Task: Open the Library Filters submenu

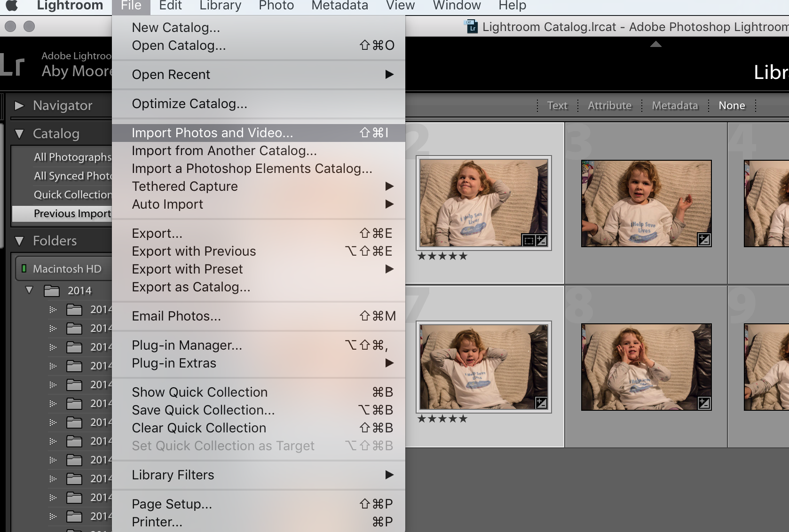Action: point(259,475)
